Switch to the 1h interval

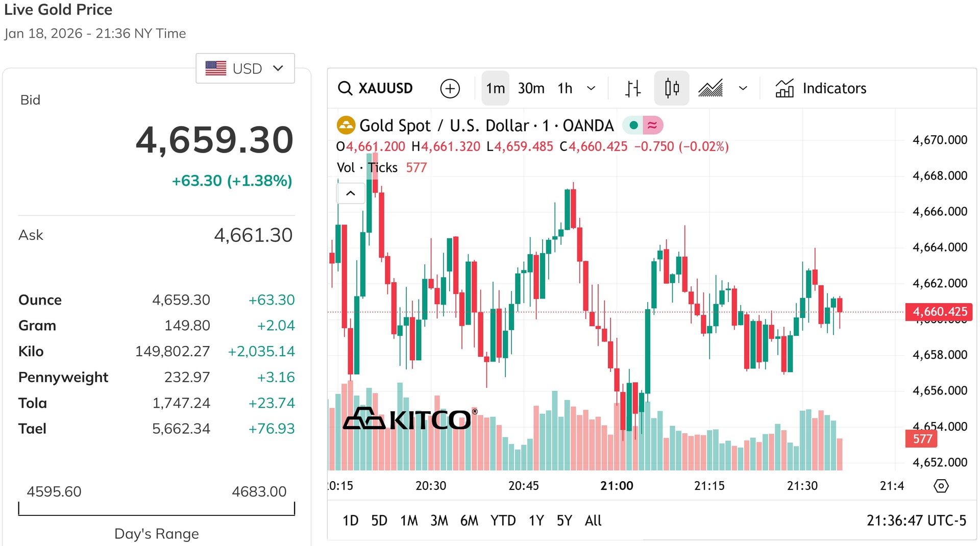tap(565, 88)
